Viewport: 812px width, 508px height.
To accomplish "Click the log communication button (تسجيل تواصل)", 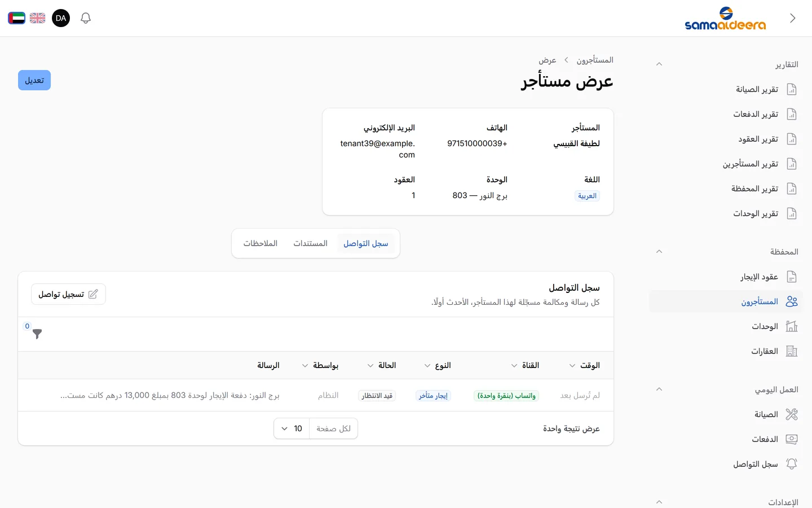I will pos(68,294).
